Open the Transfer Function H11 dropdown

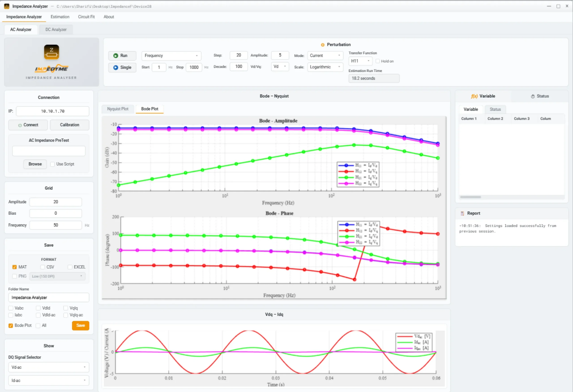(360, 61)
